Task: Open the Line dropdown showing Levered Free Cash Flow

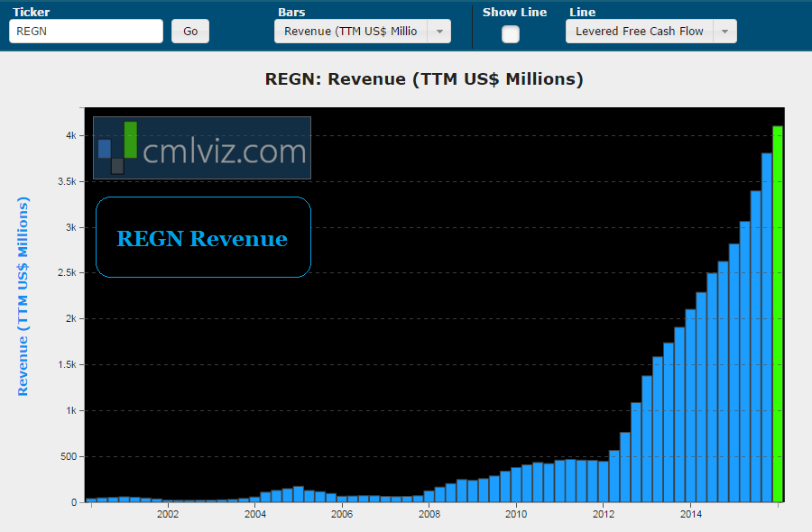Action: [651, 31]
